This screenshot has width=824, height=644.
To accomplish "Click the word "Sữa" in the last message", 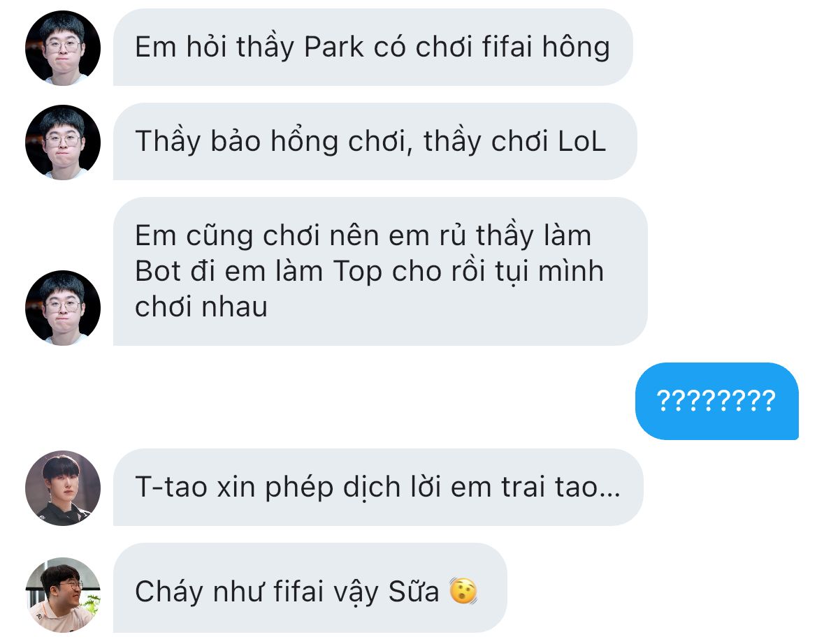I will 413,592.
